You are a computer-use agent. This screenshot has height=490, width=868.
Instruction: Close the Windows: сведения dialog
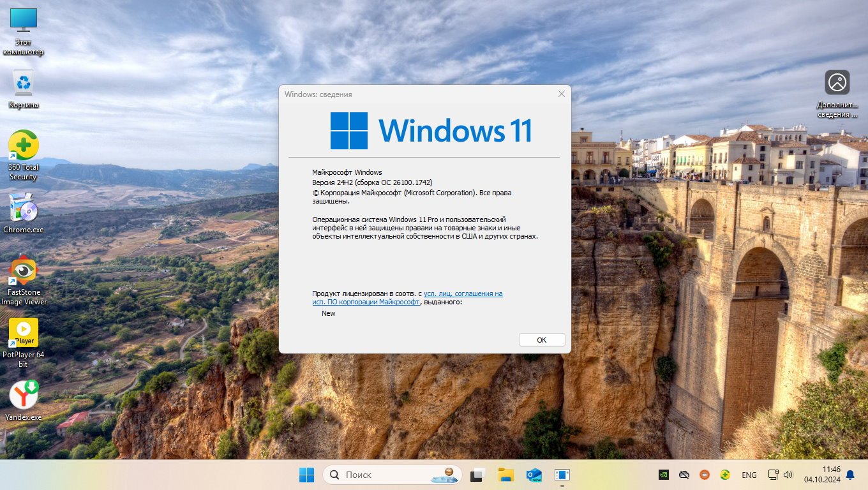(x=562, y=94)
